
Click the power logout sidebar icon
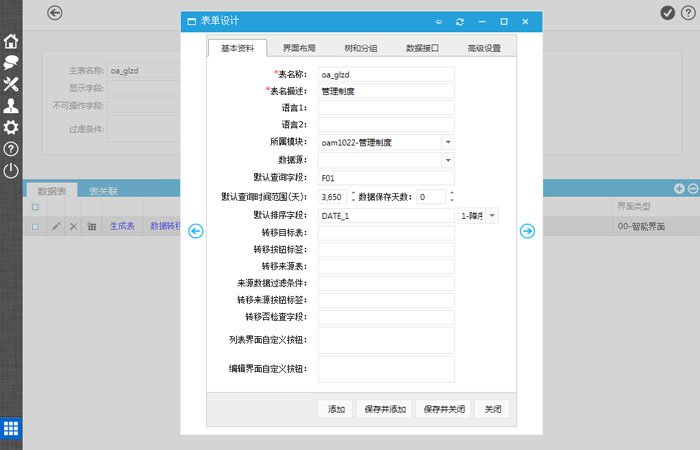[x=11, y=171]
